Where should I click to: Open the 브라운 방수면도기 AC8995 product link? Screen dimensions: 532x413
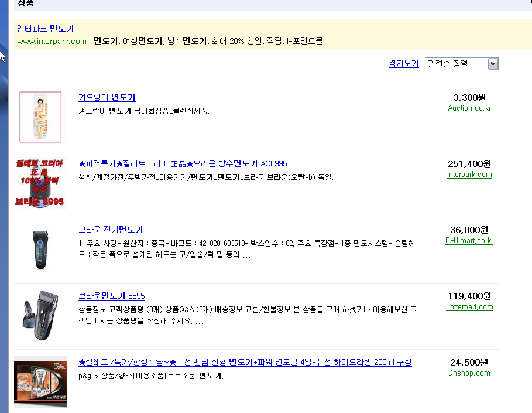coord(183,163)
